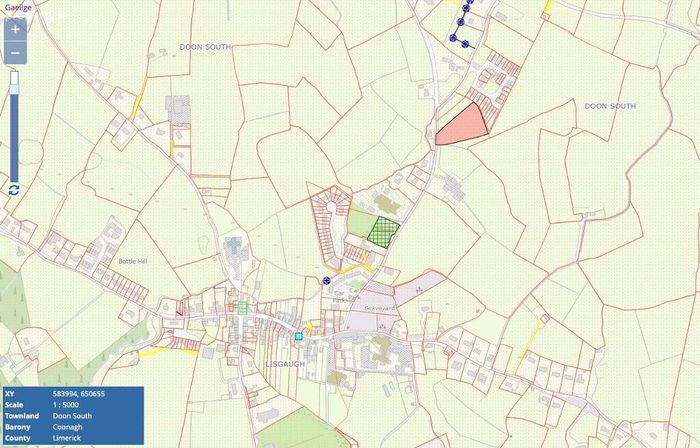Click the zoom in plus button

pyautogui.click(x=15, y=29)
